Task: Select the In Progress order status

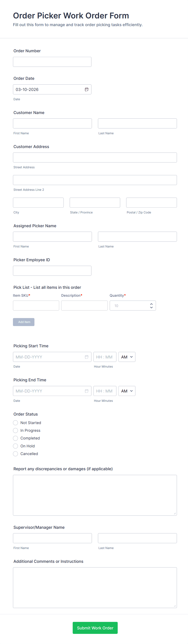Action: pos(16,431)
